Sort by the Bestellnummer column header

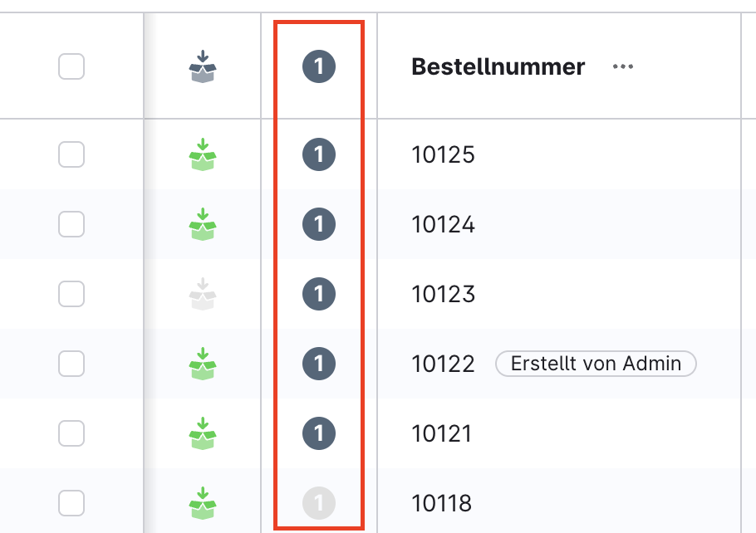(498, 66)
